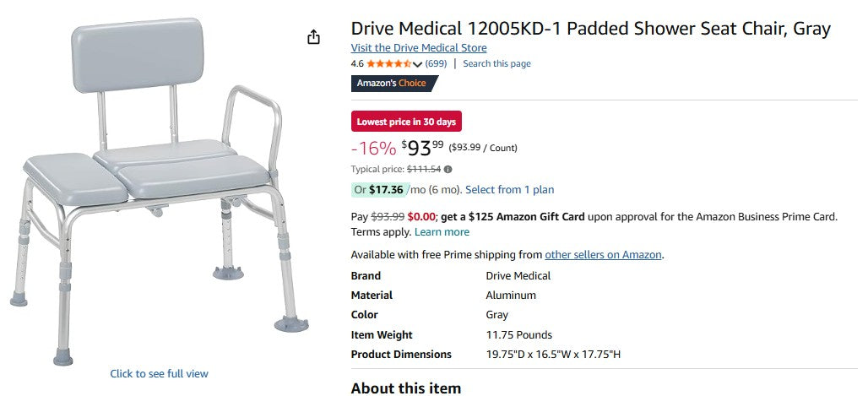Click the product title text
The image size is (868, 396).
pos(590,29)
